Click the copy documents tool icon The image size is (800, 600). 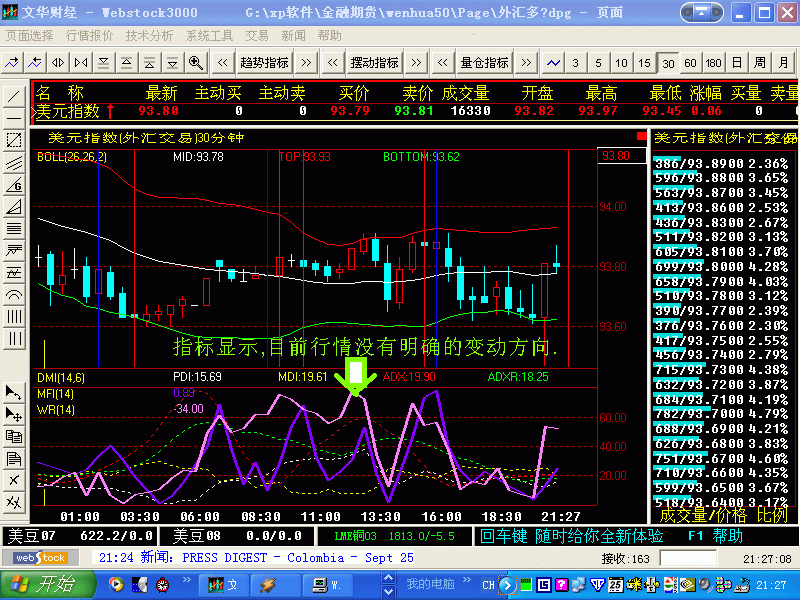click(x=14, y=436)
